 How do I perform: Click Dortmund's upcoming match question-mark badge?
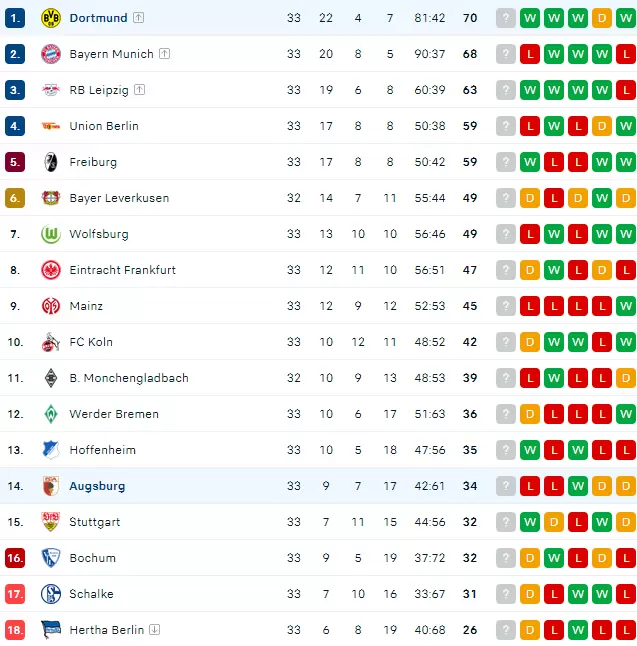[506, 18]
